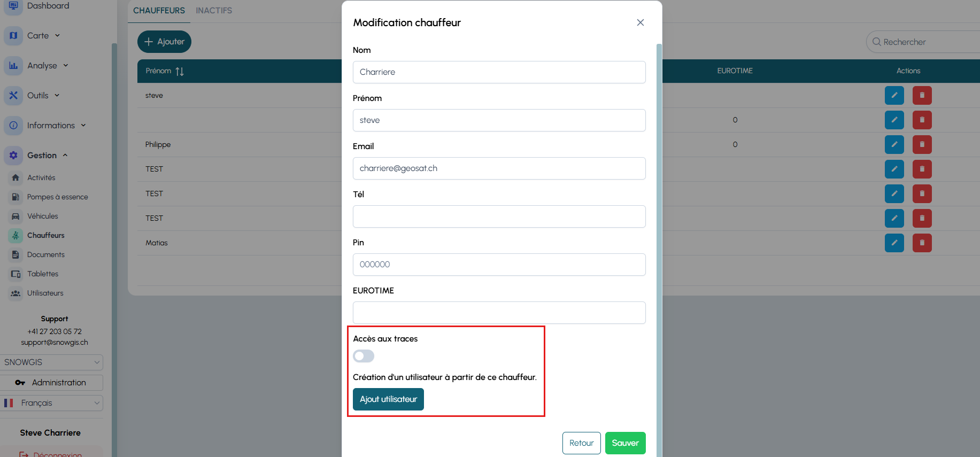
Task: Click the Prénom column sort arrows
Action: coord(180,71)
